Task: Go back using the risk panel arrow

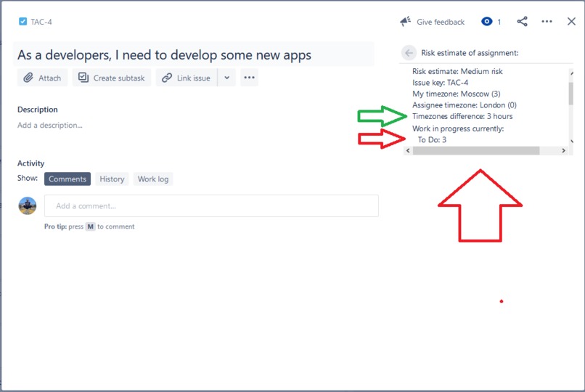Action: [409, 53]
